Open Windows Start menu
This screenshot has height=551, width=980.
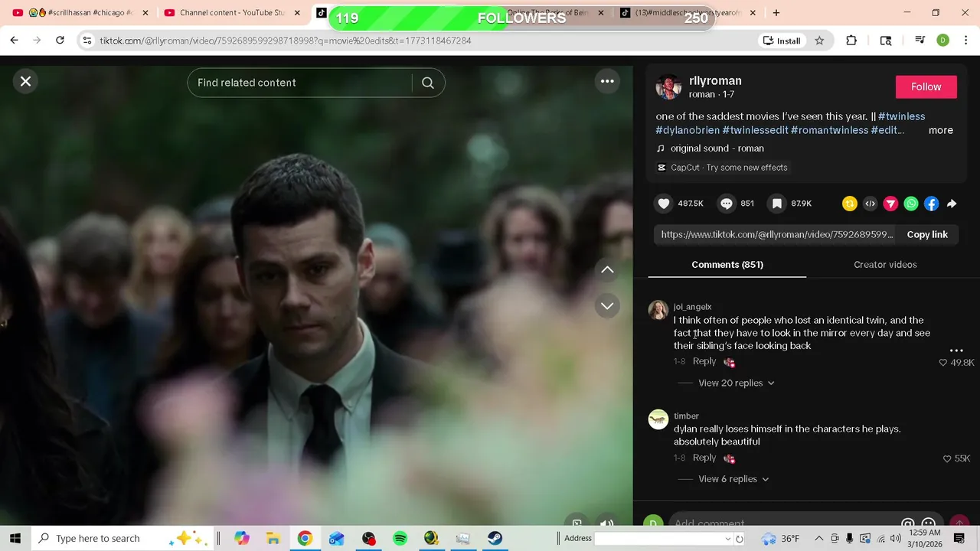(x=15, y=538)
